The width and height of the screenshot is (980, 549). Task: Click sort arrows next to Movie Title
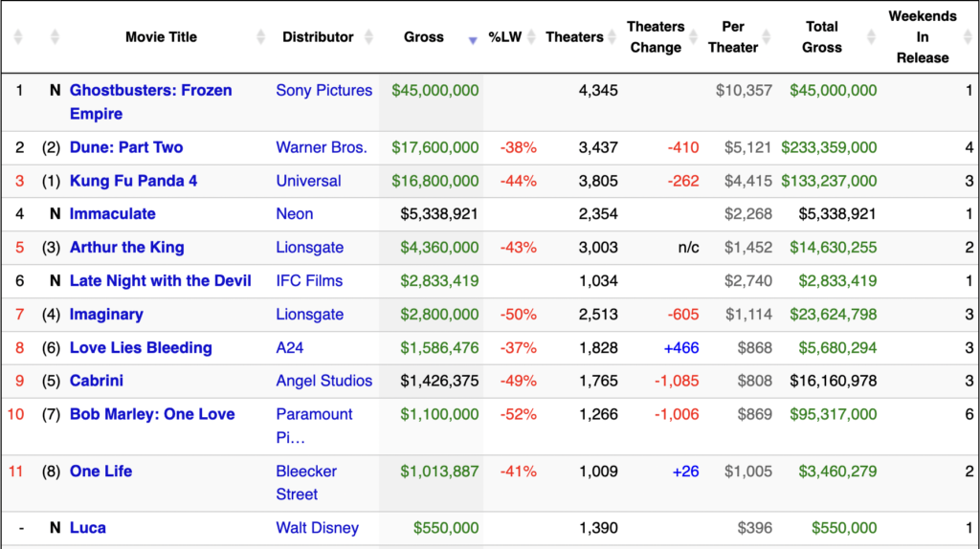[260, 37]
